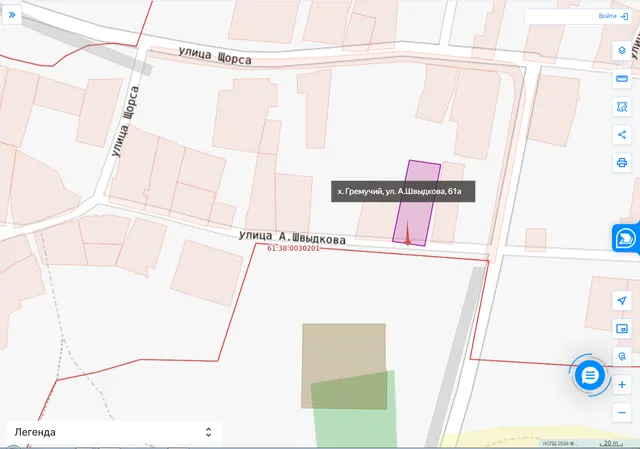Expand the sidebar with the double-chevron button
640x449 pixels.
click(x=12, y=15)
